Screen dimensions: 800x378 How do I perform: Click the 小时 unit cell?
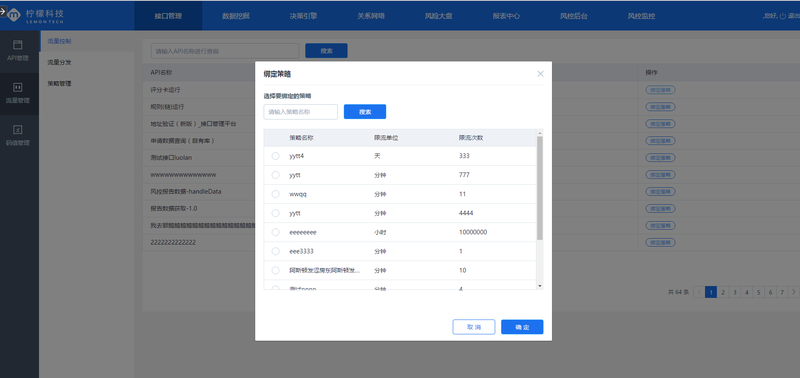click(x=380, y=232)
